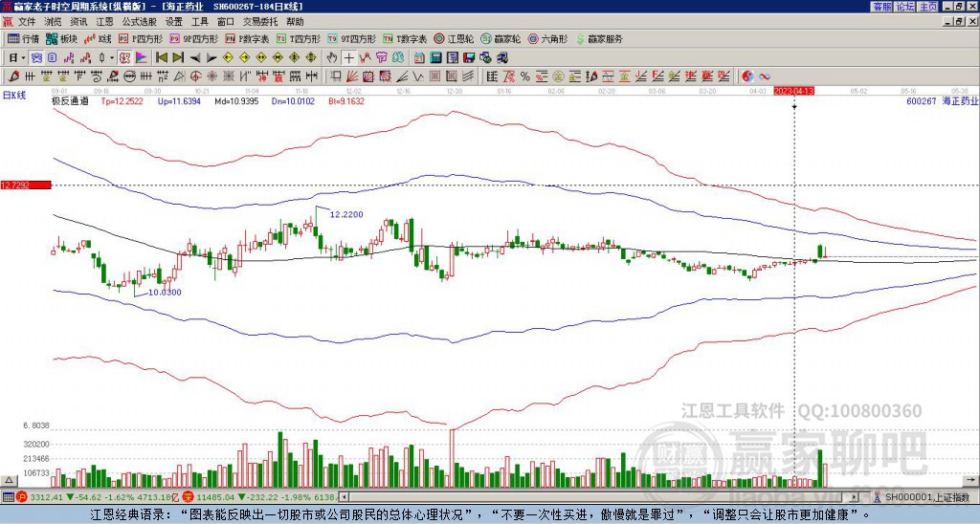980x524 pixels.
Task: Click the Up=11.6394 indicator value
Action: (x=179, y=100)
